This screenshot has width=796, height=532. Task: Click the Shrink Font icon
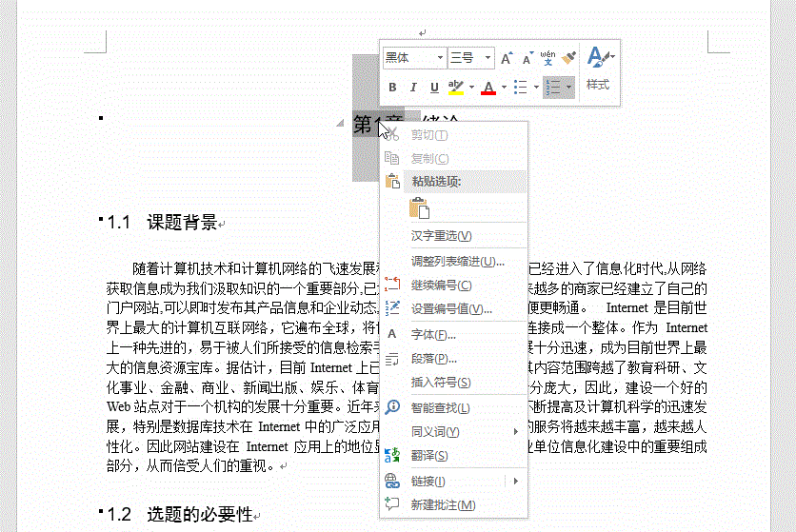point(527,58)
